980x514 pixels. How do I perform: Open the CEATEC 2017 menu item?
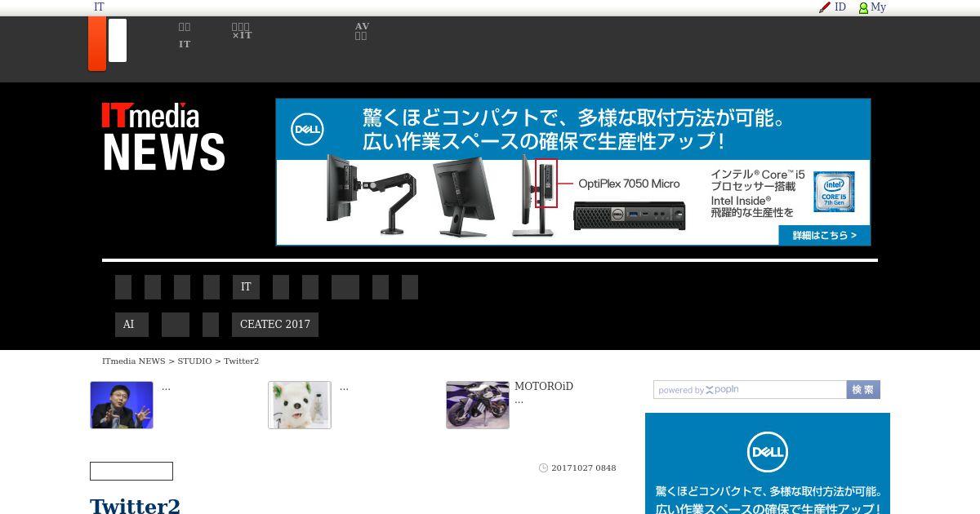(x=275, y=325)
